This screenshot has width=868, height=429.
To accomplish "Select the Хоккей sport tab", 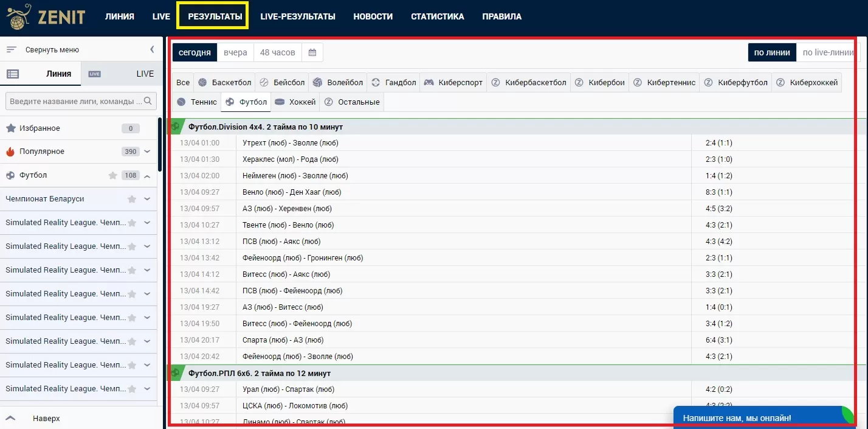I will point(295,102).
